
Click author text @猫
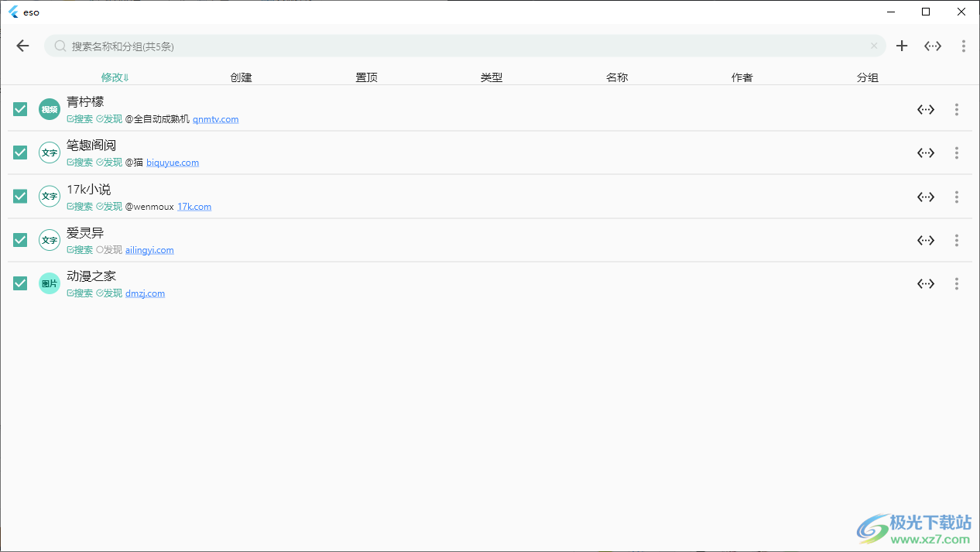coord(134,163)
